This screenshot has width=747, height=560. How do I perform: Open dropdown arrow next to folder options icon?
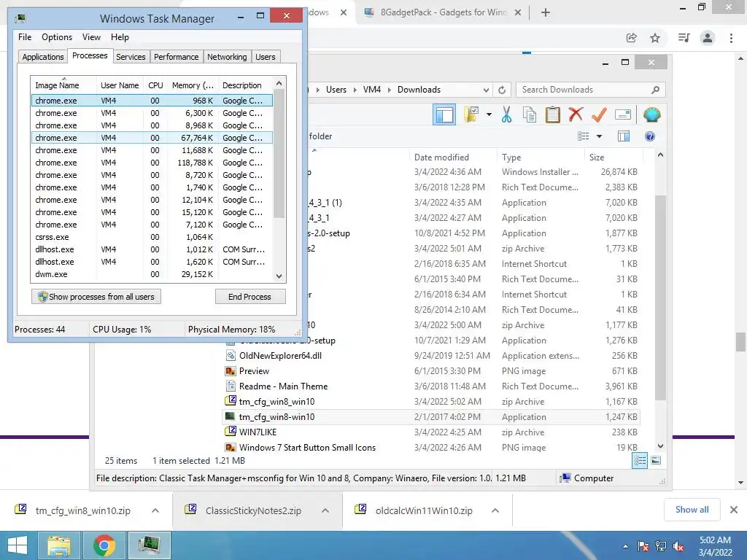[x=489, y=114]
